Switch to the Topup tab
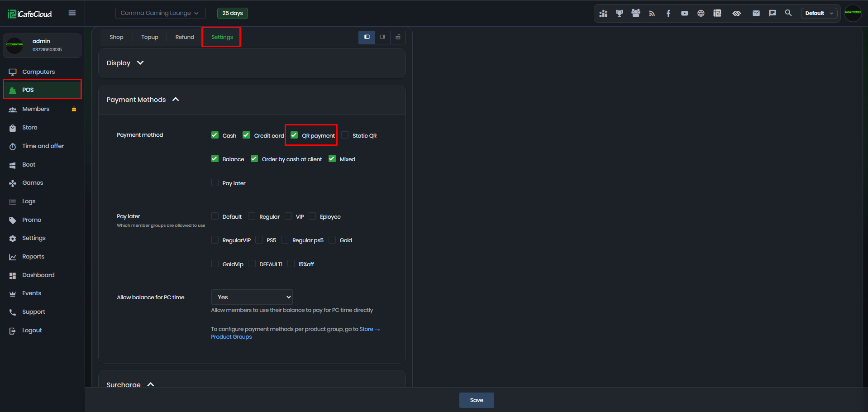The image size is (868, 412). tap(150, 37)
